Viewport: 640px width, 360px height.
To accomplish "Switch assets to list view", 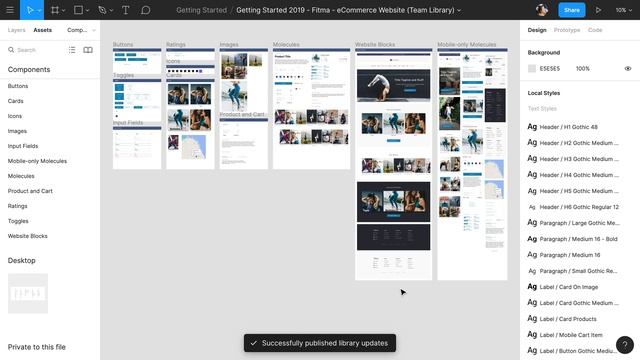I will [72, 50].
